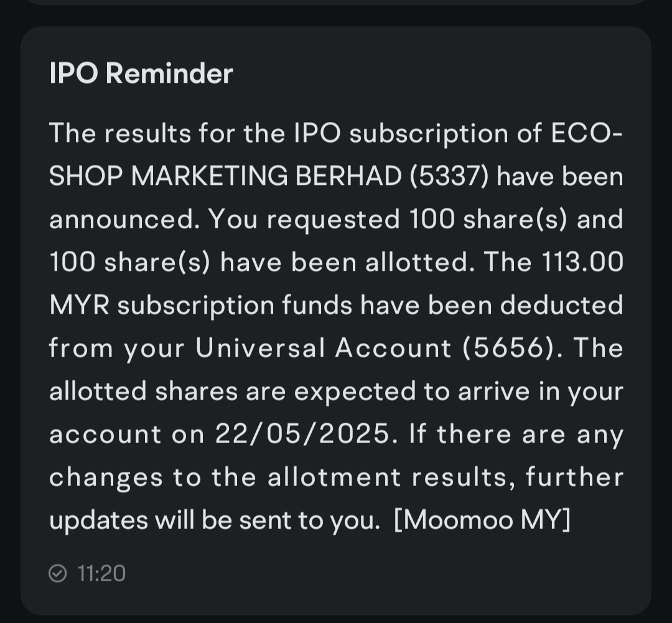Tap 'updates will be sent to you' text
The height and width of the screenshot is (623, 672).
(214, 520)
